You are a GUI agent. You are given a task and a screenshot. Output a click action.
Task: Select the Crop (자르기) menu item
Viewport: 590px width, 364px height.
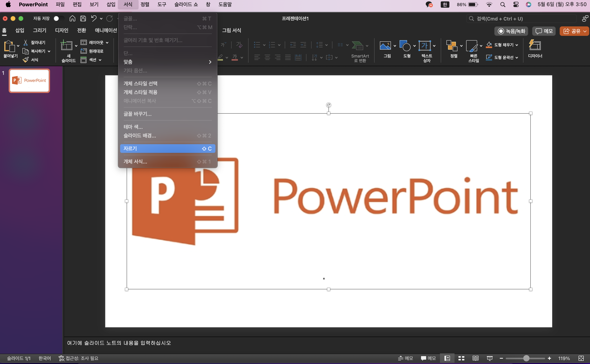167,149
